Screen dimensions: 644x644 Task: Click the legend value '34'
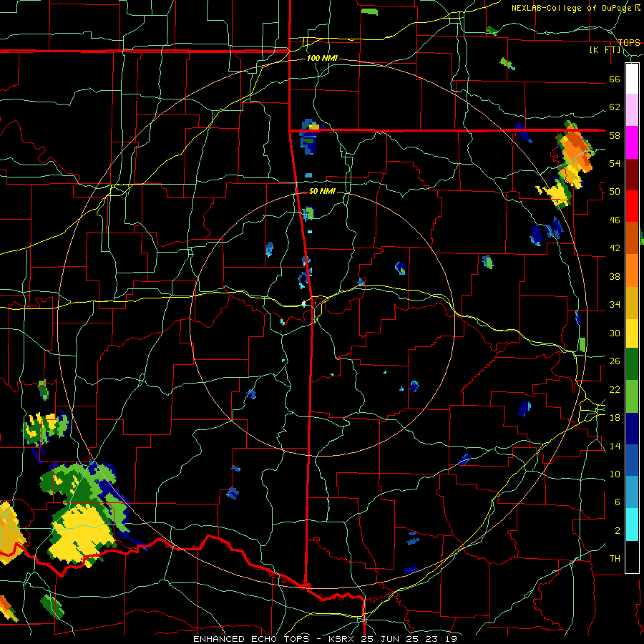615,305
